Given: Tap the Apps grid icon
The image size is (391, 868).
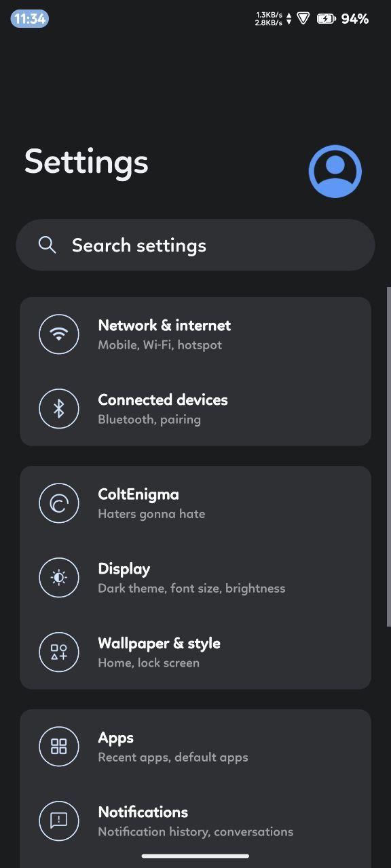Looking at the screenshot, I should tap(59, 747).
